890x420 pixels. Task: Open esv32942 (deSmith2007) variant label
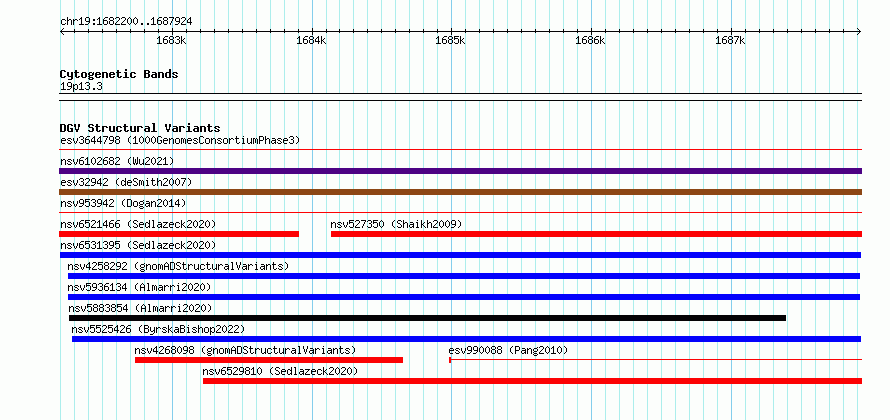point(126,182)
